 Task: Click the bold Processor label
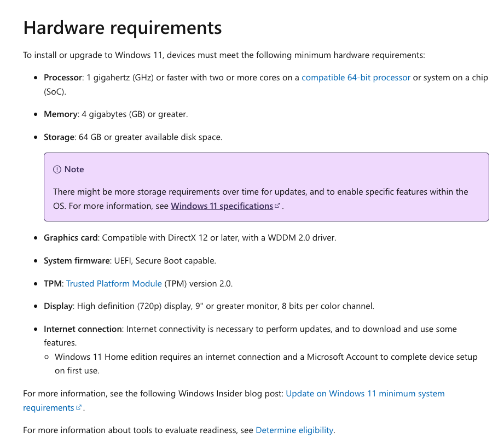coord(63,78)
